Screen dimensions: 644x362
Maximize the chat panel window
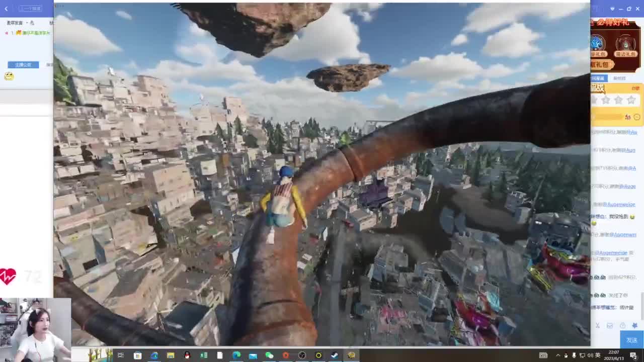pyautogui.click(x=629, y=9)
